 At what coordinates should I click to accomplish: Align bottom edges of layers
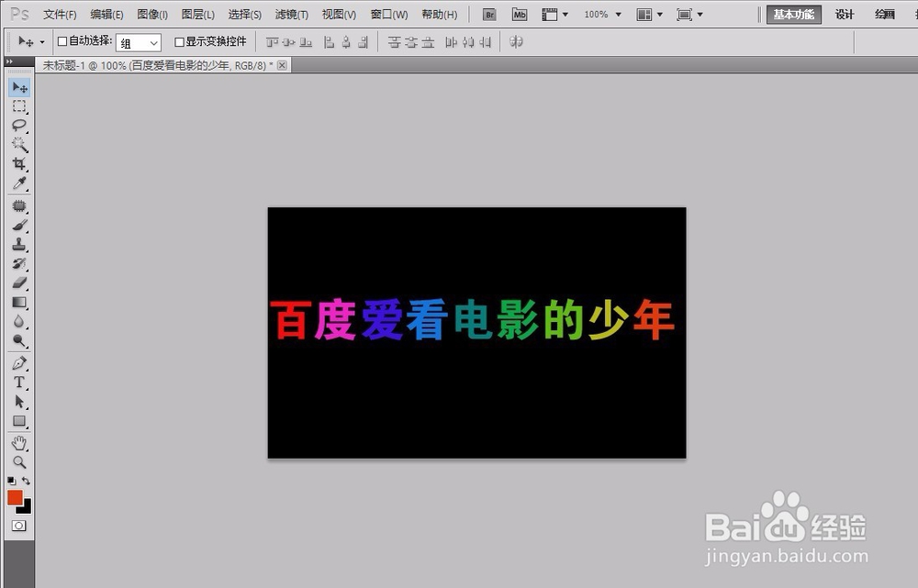click(x=306, y=42)
